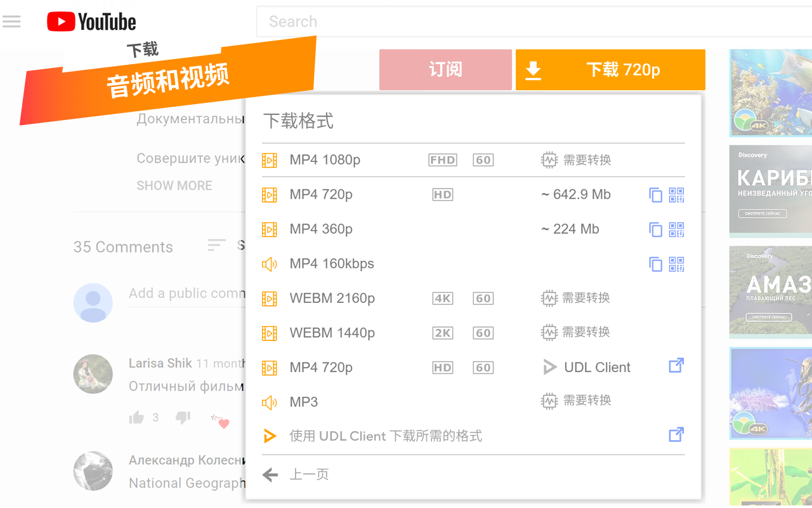
Task: Select the MP3 audio format
Action: (x=473, y=402)
